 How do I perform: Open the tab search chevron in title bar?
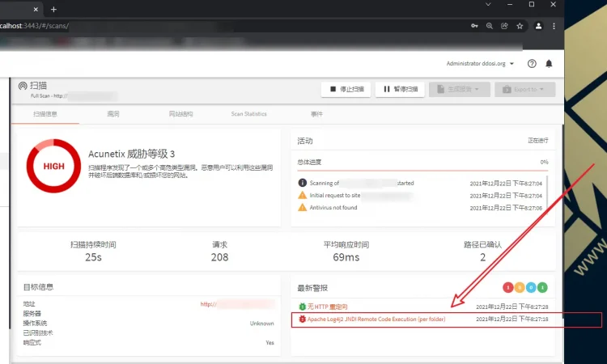488,4
